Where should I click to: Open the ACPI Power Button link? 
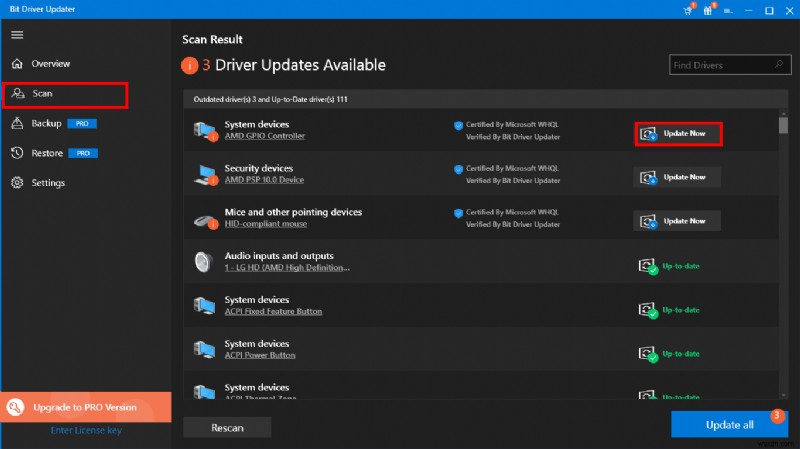pos(260,355)
